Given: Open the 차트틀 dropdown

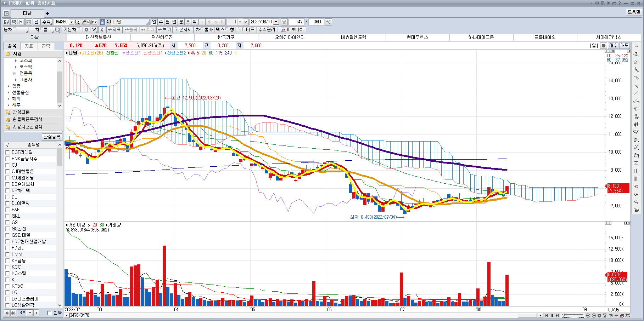Looking at the screenshot, I should (41, 30).
